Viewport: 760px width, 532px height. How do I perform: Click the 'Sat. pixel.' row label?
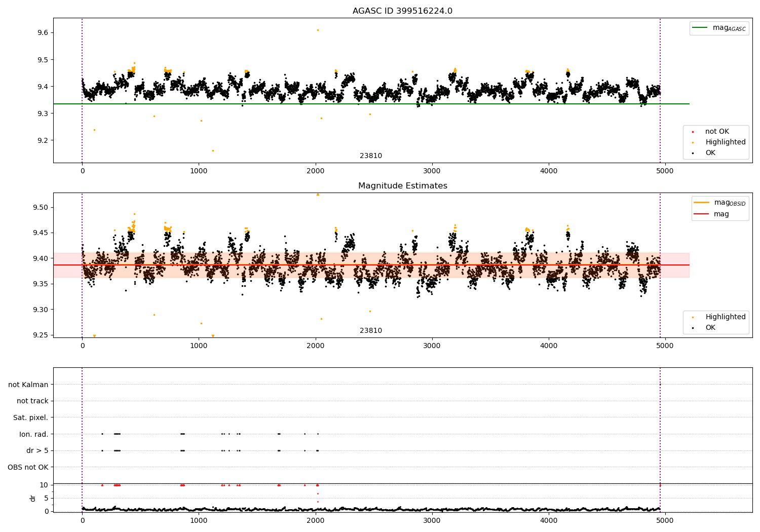point(31,418)
